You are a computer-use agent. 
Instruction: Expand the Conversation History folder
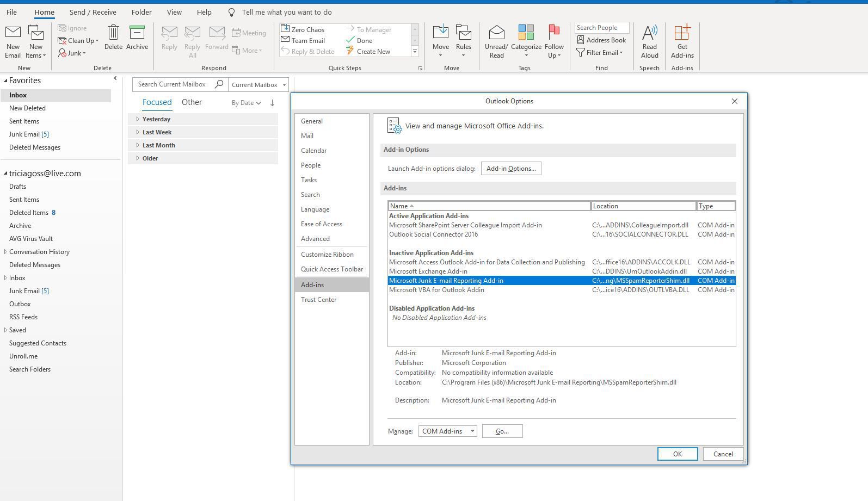[x=5, y=251]
